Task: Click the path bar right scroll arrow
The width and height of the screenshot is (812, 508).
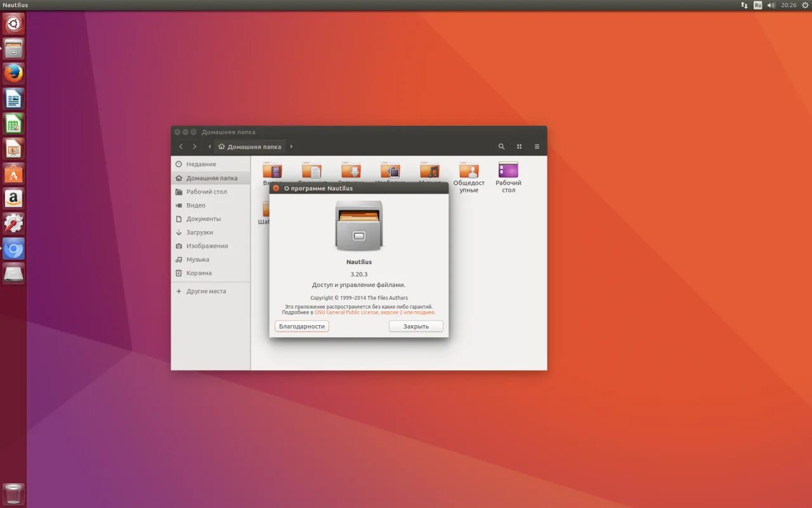Action: (x=291, y=147)
